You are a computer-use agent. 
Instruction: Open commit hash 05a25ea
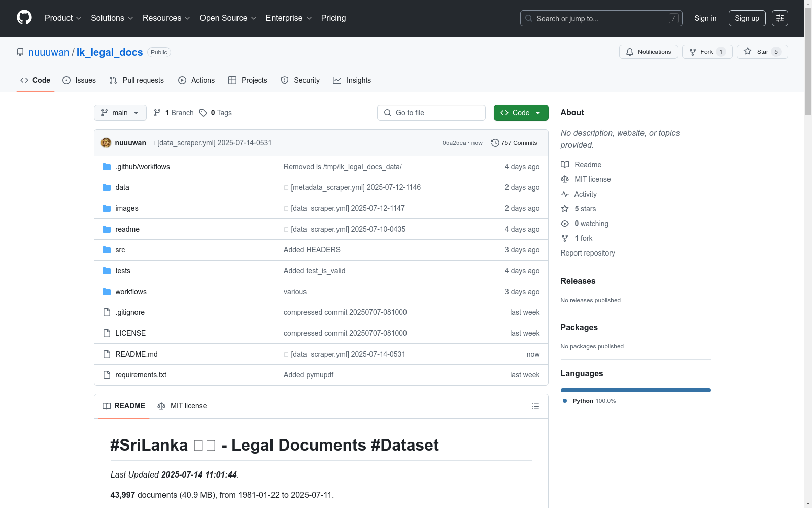(x=454, y=143)
